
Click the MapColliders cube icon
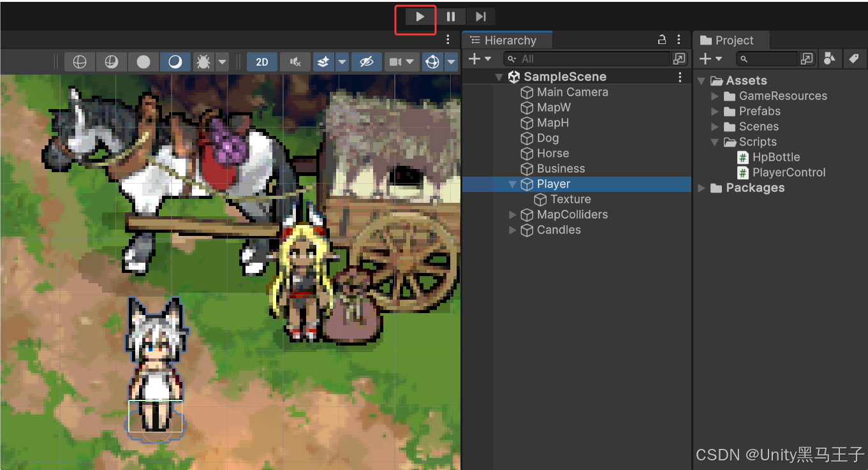[527, 215]
